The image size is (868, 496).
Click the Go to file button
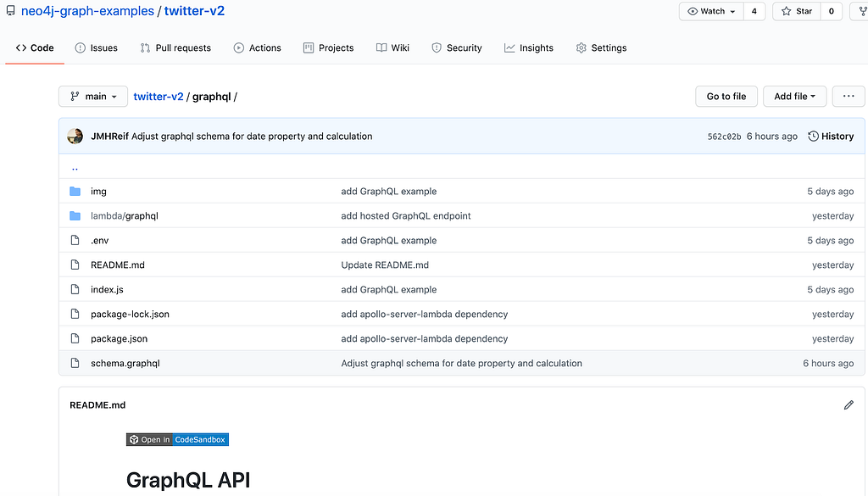pyautogui.click(x=726, y=97)
